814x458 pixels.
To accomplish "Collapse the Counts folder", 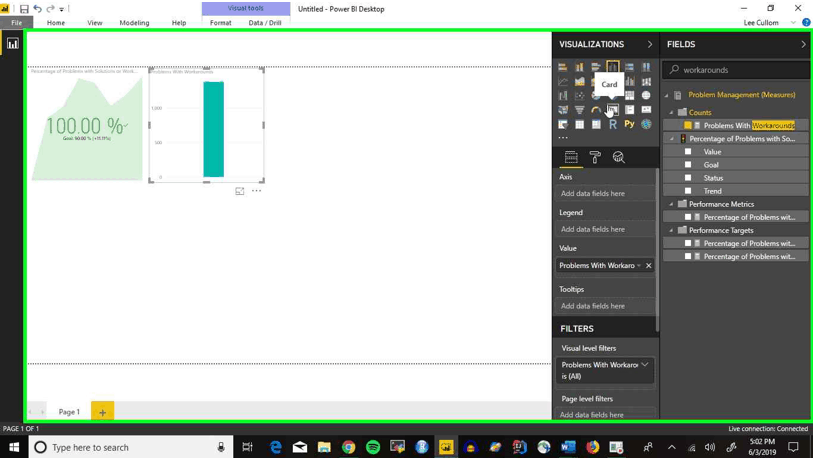I will pos(671,112).
